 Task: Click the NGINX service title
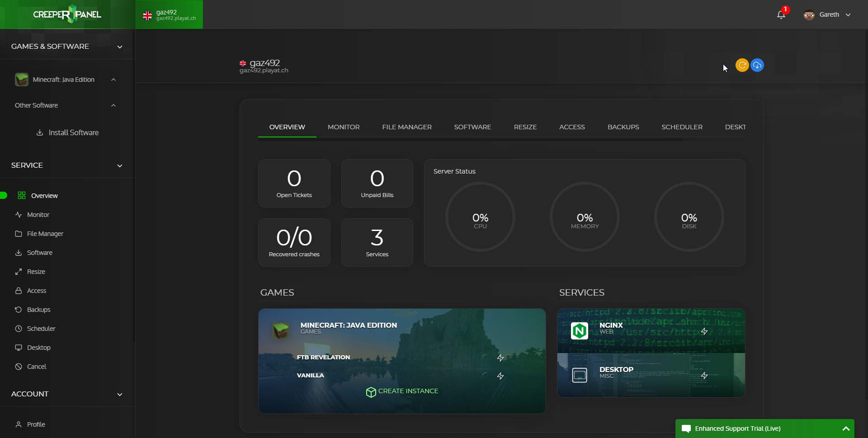[x=611, y=325]
